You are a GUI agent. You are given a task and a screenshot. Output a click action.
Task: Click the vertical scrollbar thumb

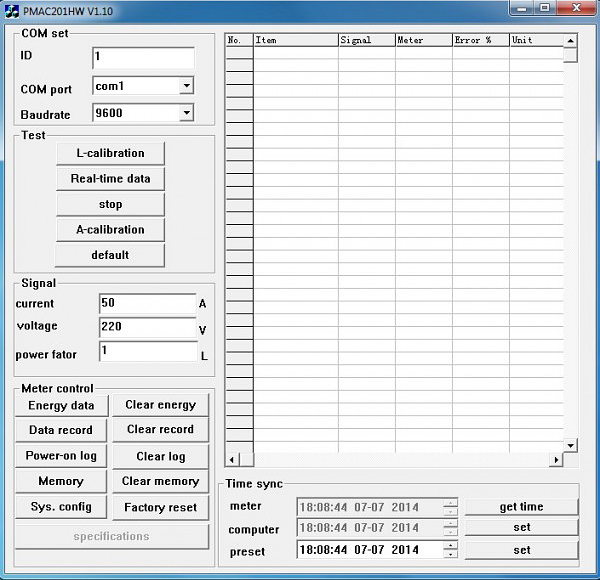coord(570,55)
